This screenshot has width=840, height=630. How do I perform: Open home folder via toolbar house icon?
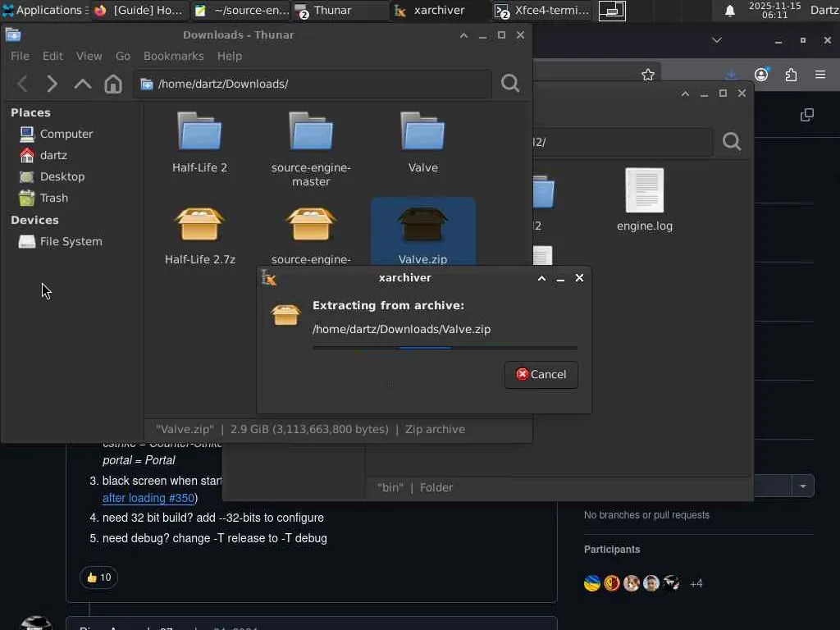click(113, 84)
